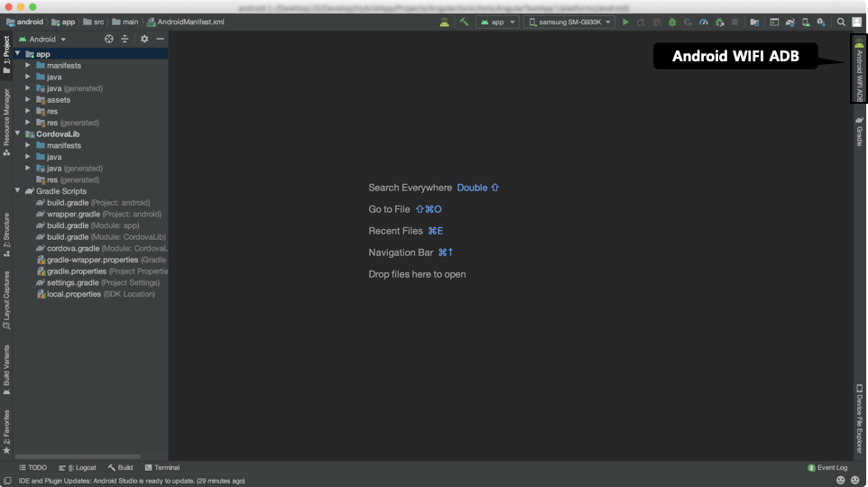Click the main breadcrumb in navigation bar
Screen dimensions: 868x487
click(x=125, y=23)
